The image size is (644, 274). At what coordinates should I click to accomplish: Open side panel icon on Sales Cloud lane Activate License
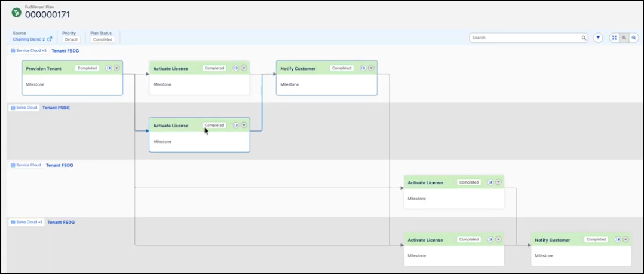(236, 125)
